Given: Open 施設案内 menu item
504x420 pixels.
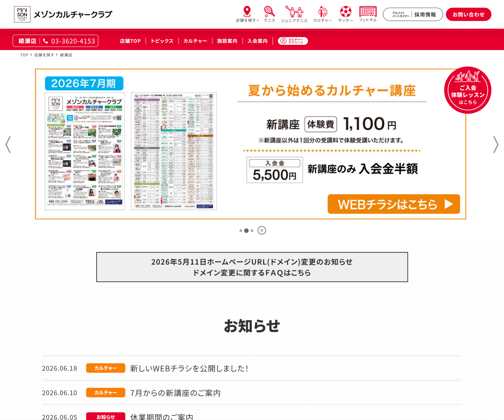Looking at the screenshot, I should click(227, 41).
